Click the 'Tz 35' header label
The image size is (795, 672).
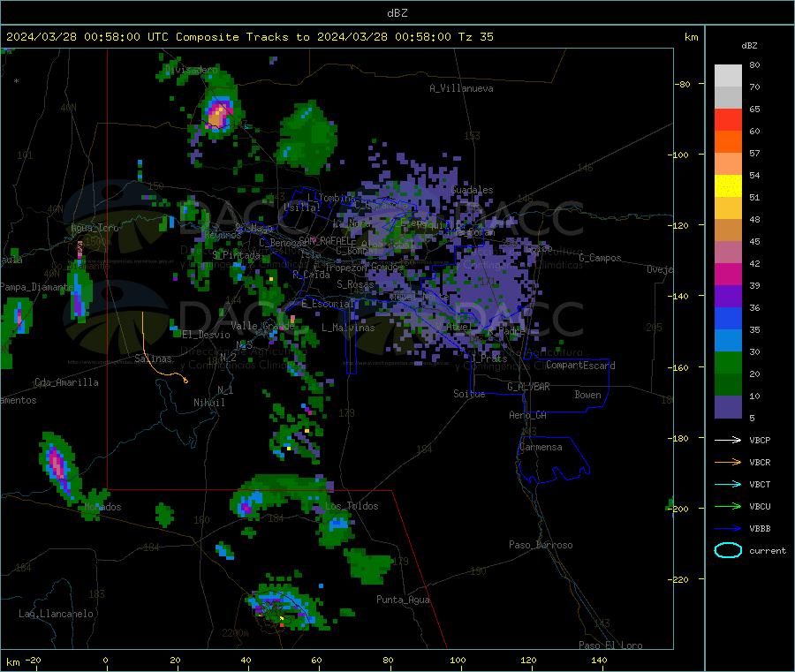click(475, 37)
